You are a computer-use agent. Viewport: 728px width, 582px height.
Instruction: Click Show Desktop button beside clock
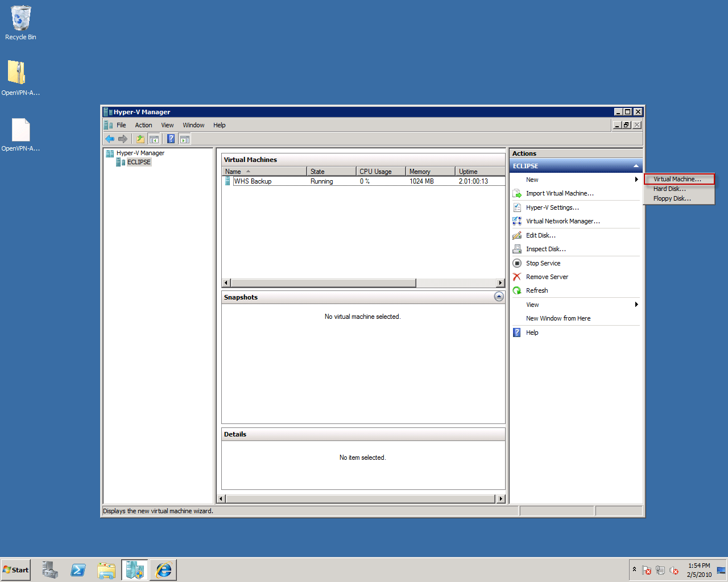[x=721, y=570]
